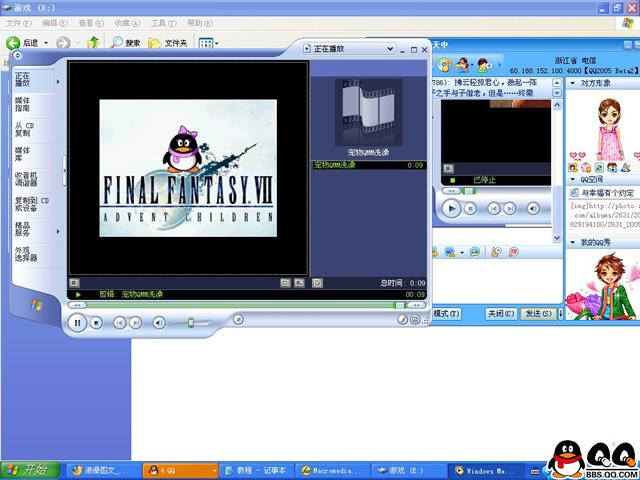
Task: Adjust the Media Player volume slider
Action: pyautogui.click(x=190, y=322)
